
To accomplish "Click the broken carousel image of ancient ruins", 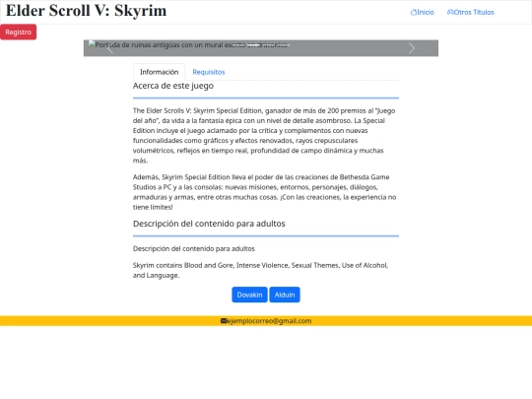I will (188, 44).
